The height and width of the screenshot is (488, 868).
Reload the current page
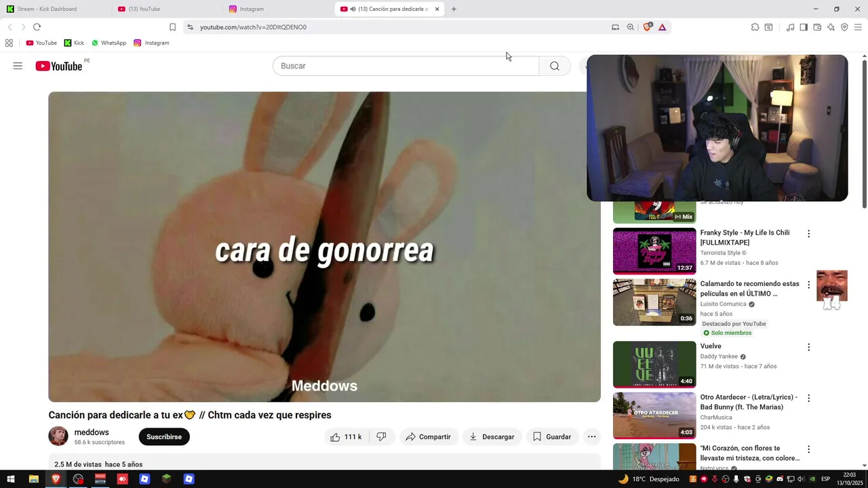pyautogui.click(x=37, y=27)
